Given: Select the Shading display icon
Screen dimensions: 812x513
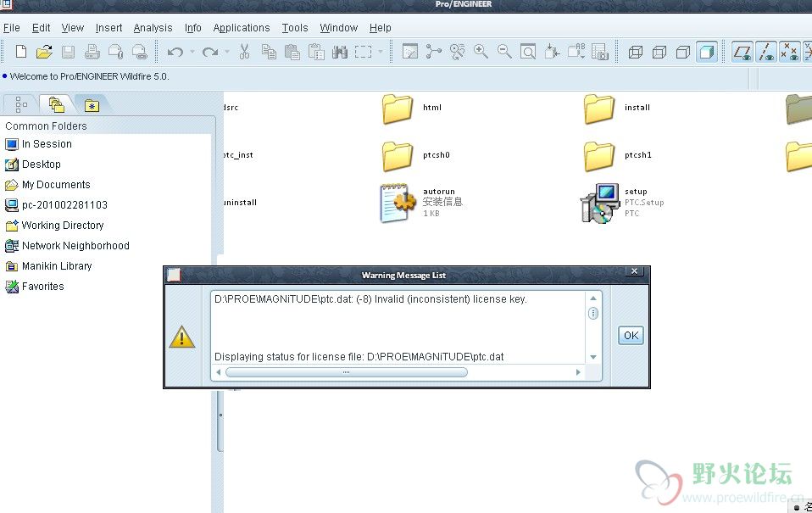Looking at the screenshot, I should [x=707, y=52].
